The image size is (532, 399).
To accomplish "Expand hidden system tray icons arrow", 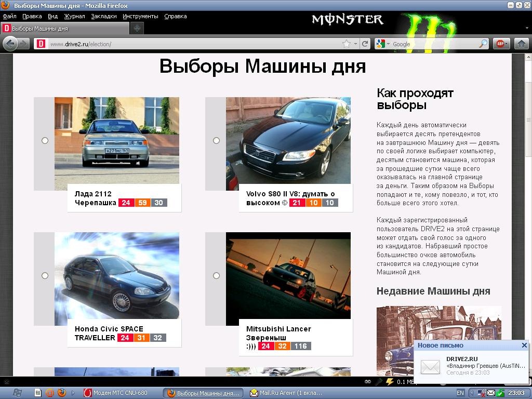I will point(472,393).
